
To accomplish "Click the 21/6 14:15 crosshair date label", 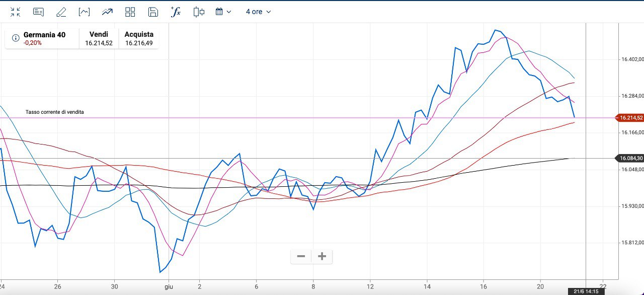I will [x=586, y=291].
